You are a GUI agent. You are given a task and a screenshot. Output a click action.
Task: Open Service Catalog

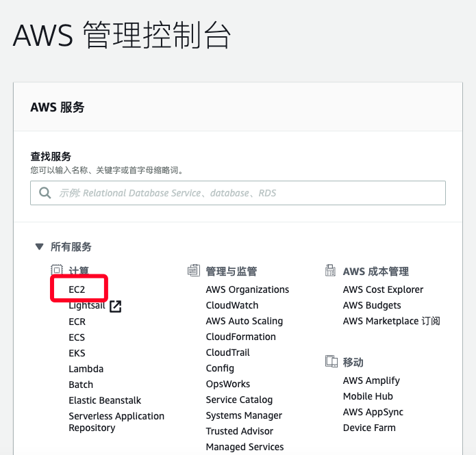tap(239, 400)
